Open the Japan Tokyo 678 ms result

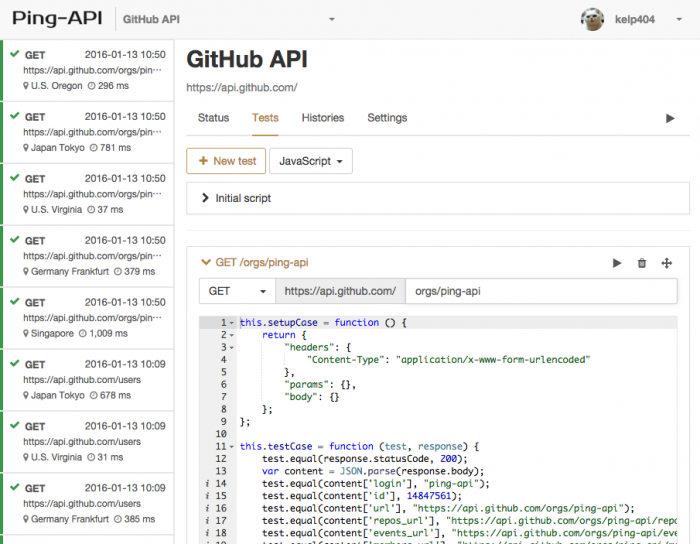coord(88,380)
